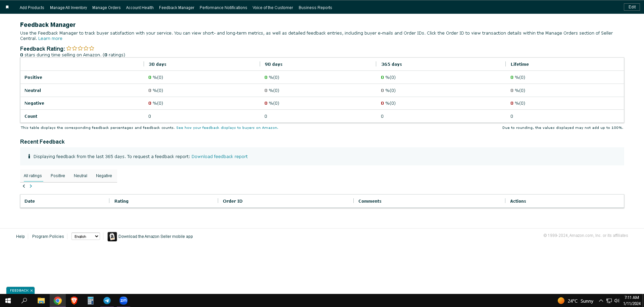Click the network icon in system tray
This screenshot has height=307, width=644.
pos(609,301)
